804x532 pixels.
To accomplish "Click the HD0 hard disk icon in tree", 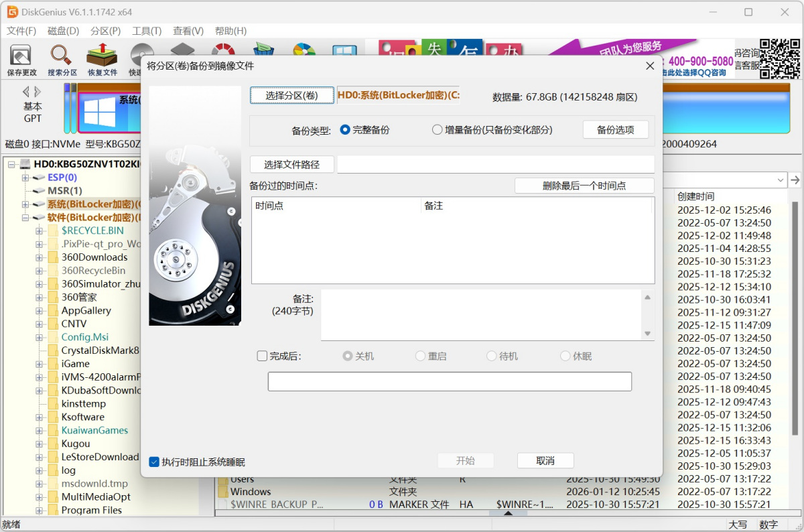I will click(x=25, y=164).
